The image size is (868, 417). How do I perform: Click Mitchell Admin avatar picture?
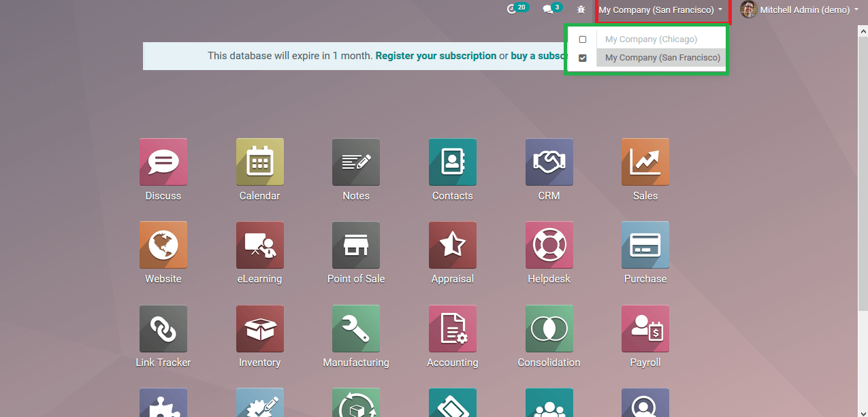point(749,10)
